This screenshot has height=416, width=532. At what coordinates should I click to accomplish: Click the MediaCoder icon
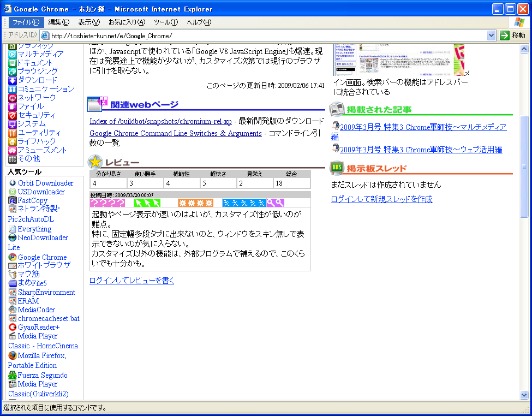tap(13, 310)
